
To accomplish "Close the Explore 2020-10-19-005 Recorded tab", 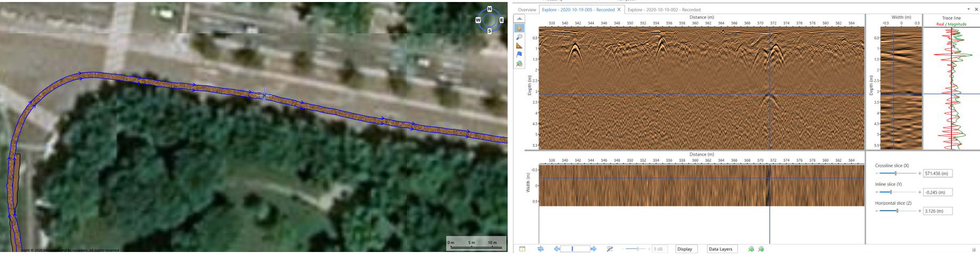I will click(x=619, y=10).
